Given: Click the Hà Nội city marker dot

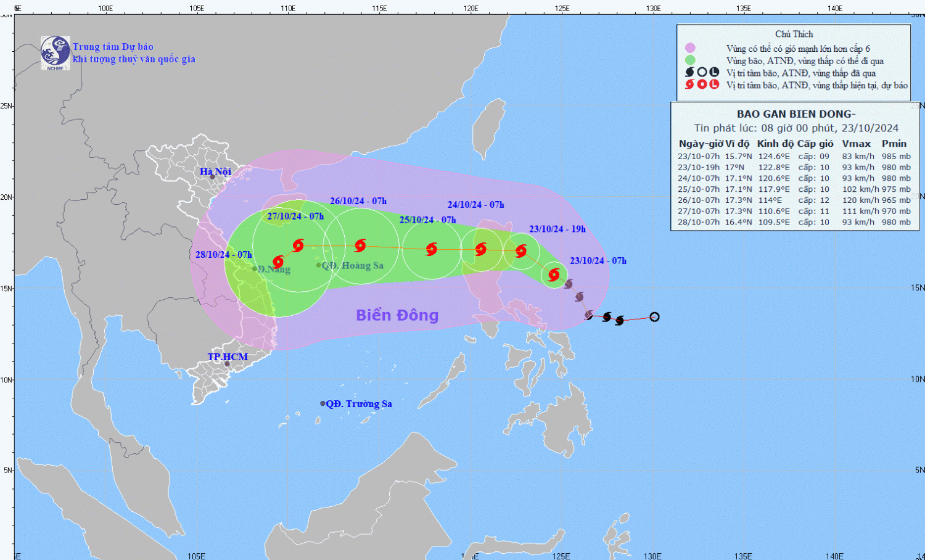Looking at the screenshot, I should pos(213,177).
